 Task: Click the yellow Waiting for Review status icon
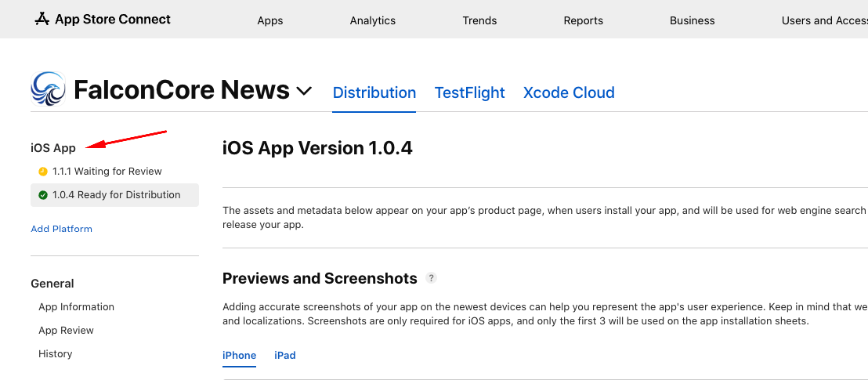coord(43,172)
